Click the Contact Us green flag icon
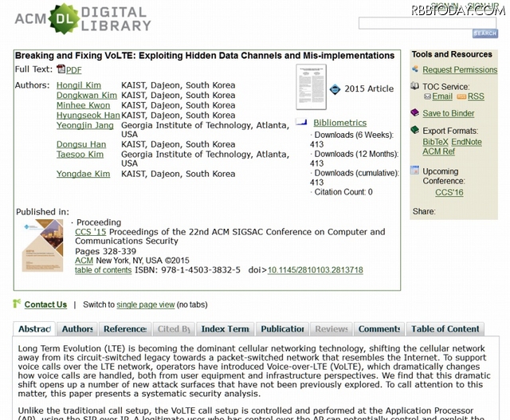The width and height of the screenshot is (510, 420). (x=17, y=304)
